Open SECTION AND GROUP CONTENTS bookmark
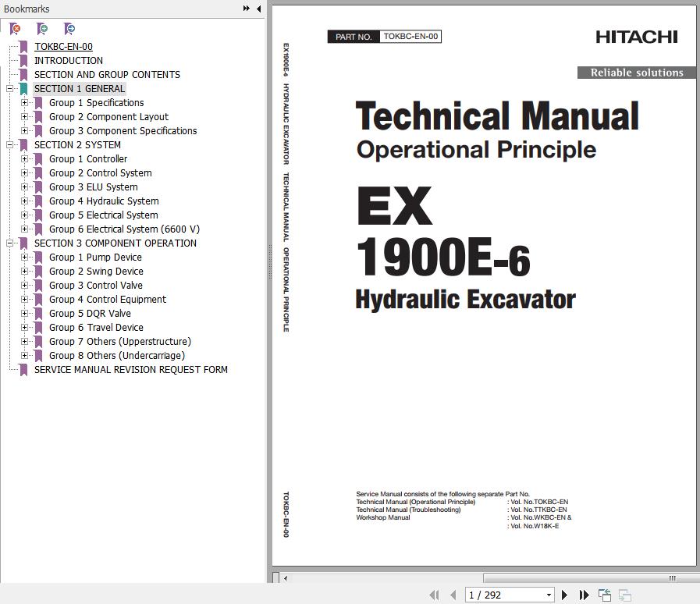 pyautogui.click(x=107, y=75)
